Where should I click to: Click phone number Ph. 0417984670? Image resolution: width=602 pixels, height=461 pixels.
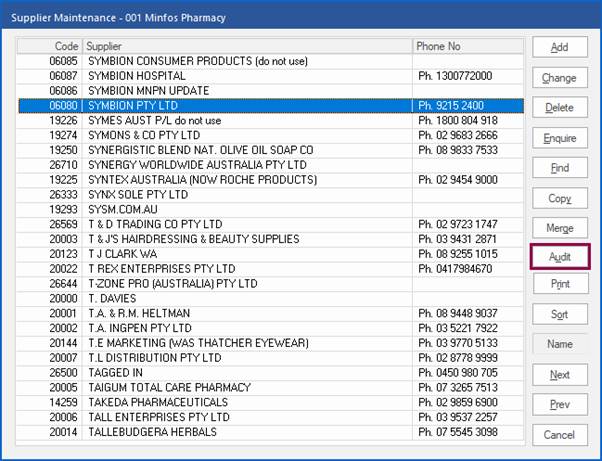[x=455, y=269]
